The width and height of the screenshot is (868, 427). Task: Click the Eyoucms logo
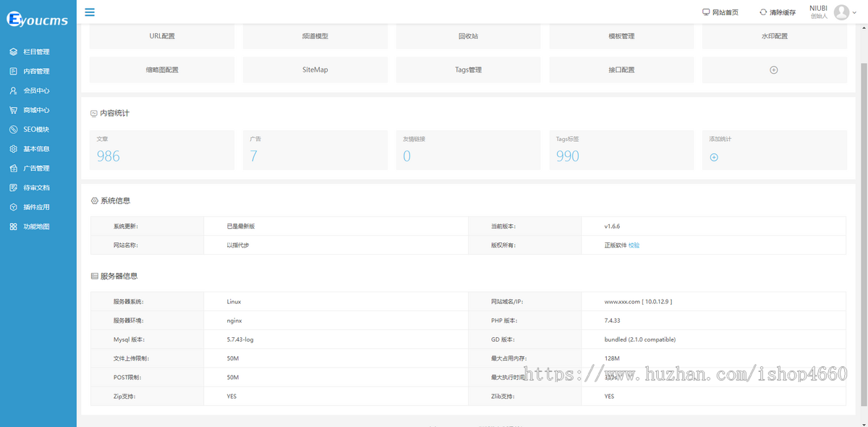[x=38, y=20]
